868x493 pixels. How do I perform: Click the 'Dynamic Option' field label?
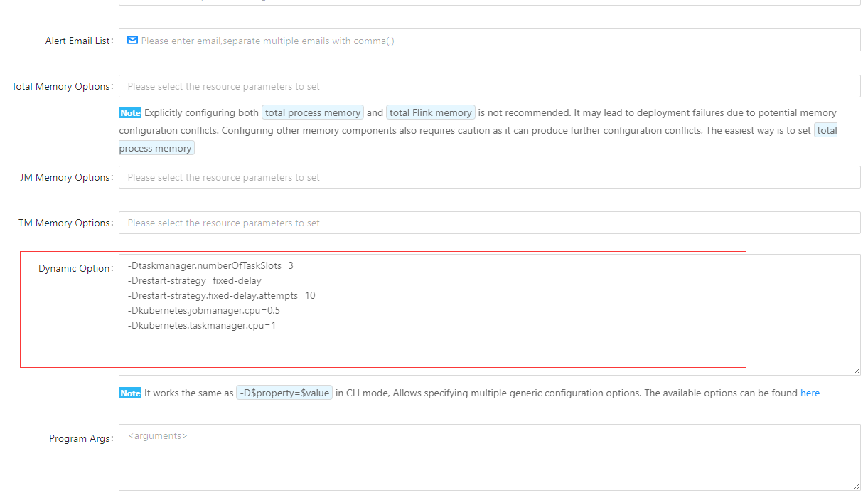click(75, 268)
